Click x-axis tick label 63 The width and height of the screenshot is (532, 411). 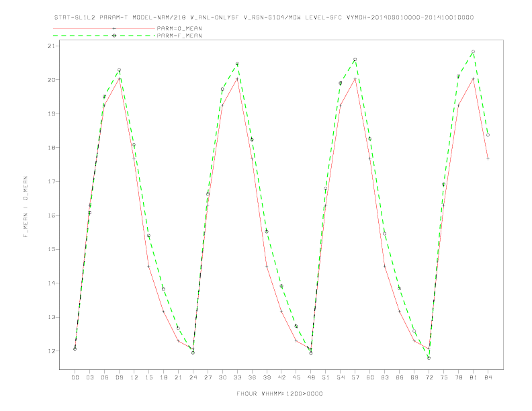point(385,377)
